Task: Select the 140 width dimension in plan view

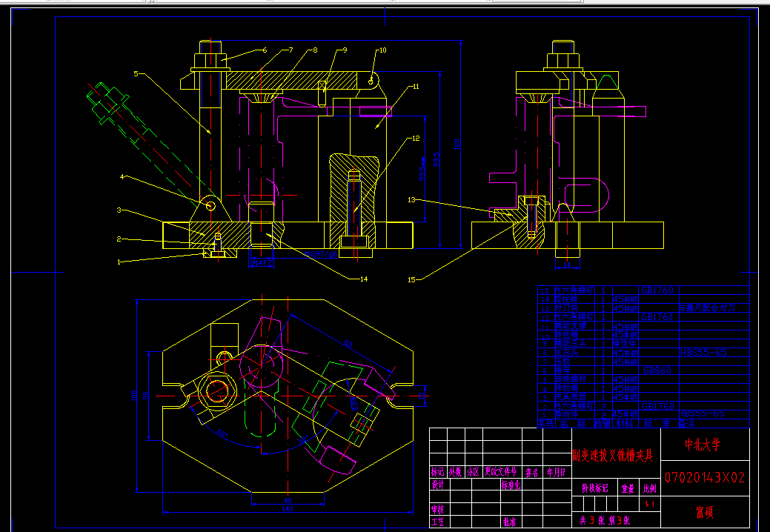Action: [288, 509]
